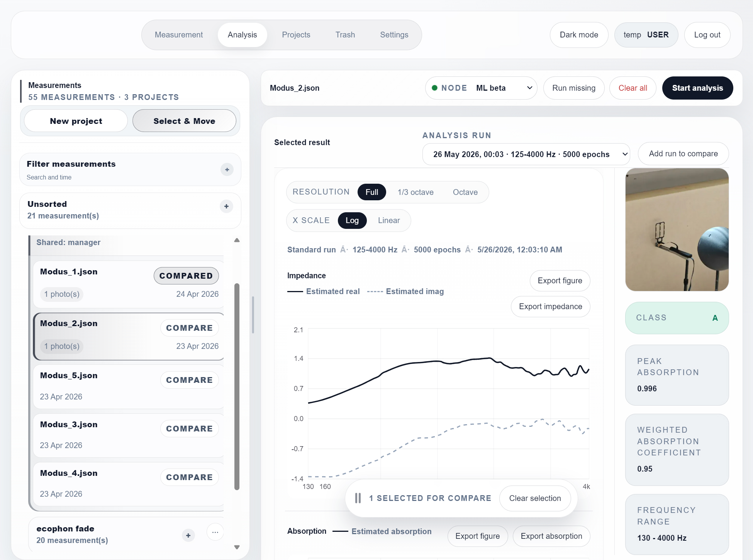Click the Start analysis button
The height and width of the screenshot is (560, 753).
click(x=697, y=88)
